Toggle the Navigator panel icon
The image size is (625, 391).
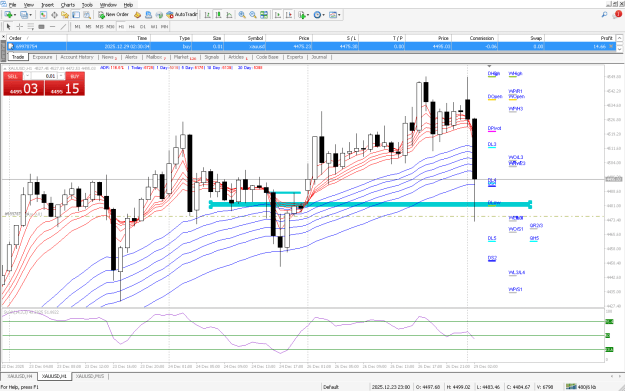tap(65, 15)
